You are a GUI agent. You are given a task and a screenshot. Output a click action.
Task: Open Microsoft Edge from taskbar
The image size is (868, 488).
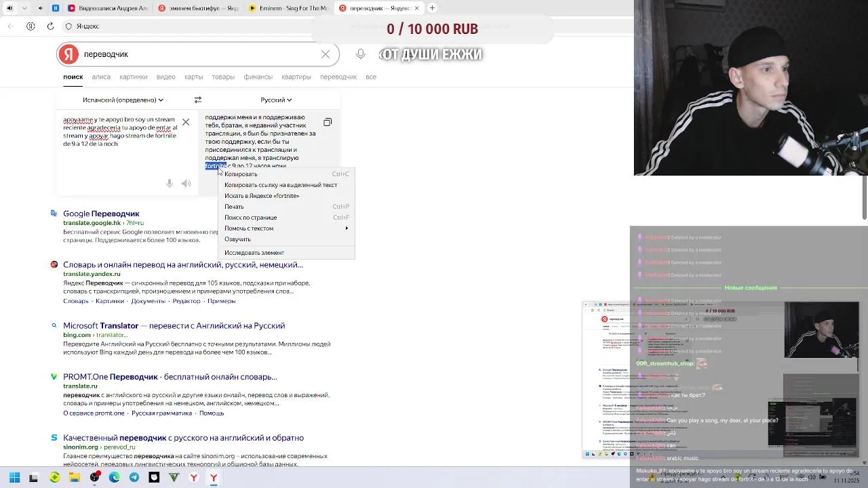[114, 478]
